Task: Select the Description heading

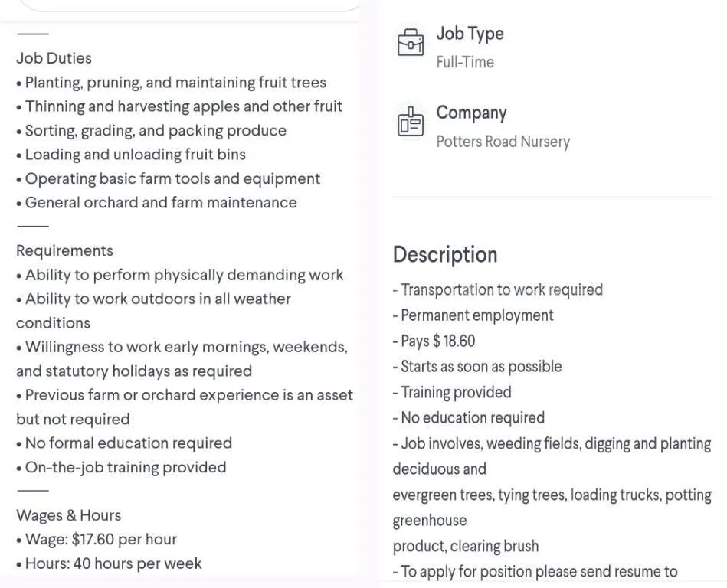Action: point(445,255)
